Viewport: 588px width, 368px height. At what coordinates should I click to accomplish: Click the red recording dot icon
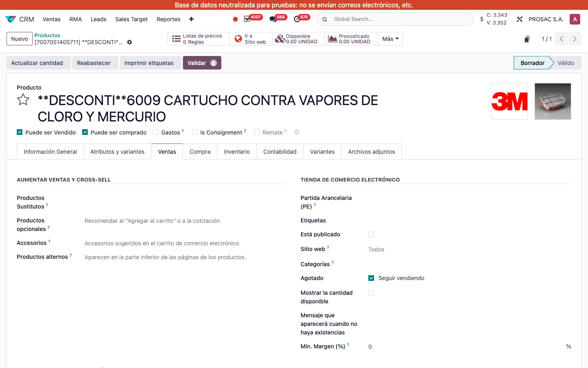[235, 19]
